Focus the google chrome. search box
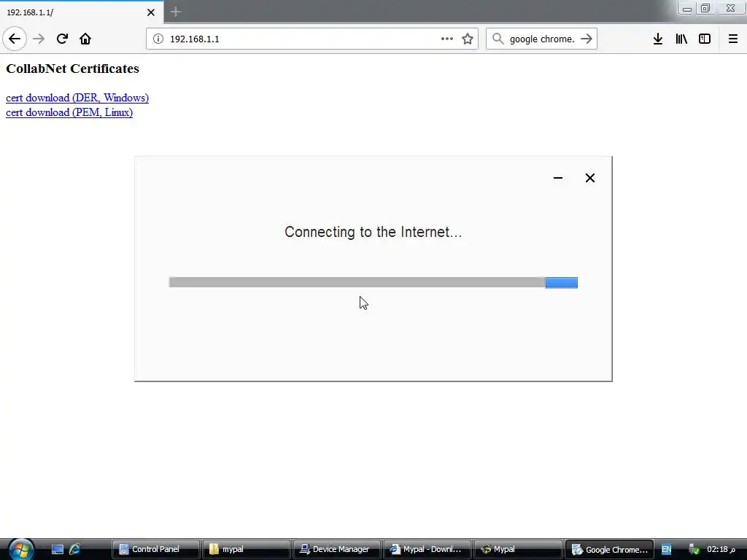Viewport: 747px width, 560px height. click(542, 39)
